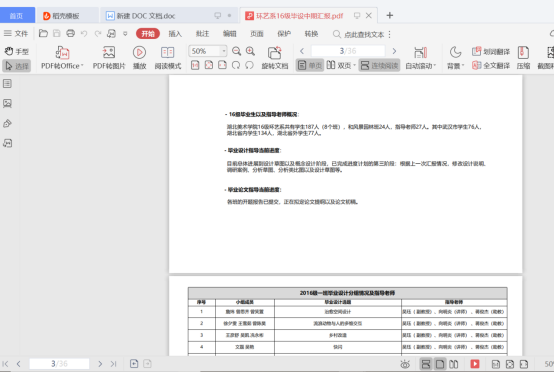Click full text translation button
Image resolution: width=554 pixels, height=372 pixels.
click(491, 65)
